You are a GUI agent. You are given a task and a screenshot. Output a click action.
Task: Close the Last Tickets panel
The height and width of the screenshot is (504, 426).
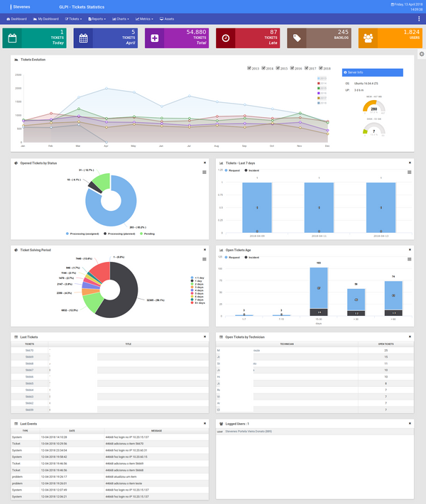[204, 337]
